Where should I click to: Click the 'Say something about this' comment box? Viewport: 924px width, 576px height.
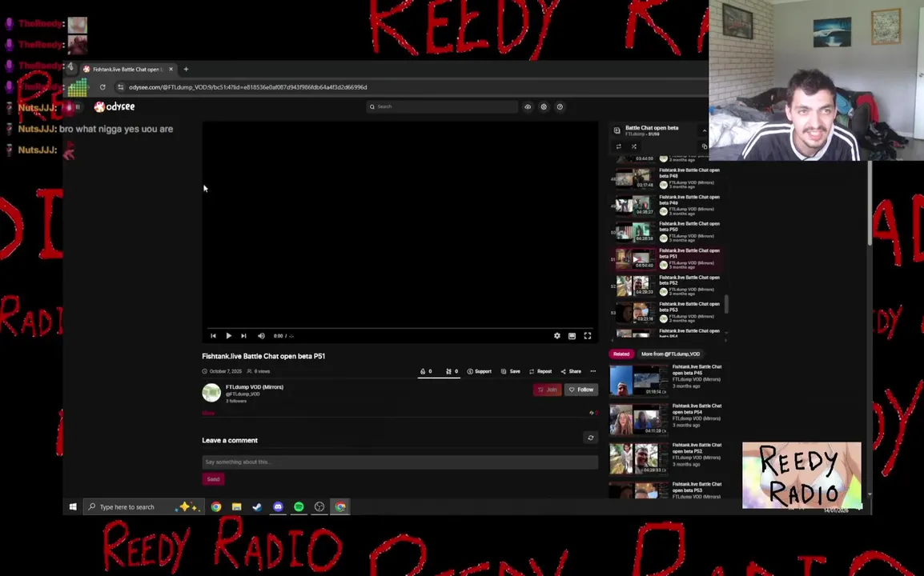tap(400, 462)
